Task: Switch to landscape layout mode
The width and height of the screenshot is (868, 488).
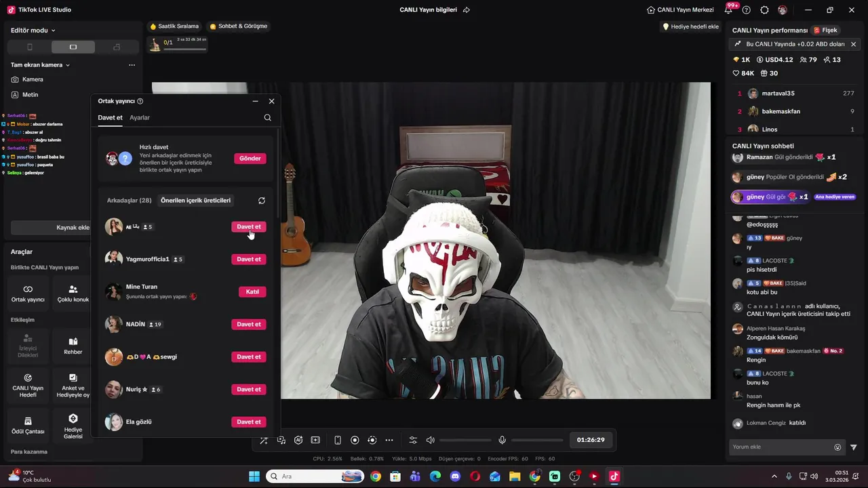Action: (73, 47)
